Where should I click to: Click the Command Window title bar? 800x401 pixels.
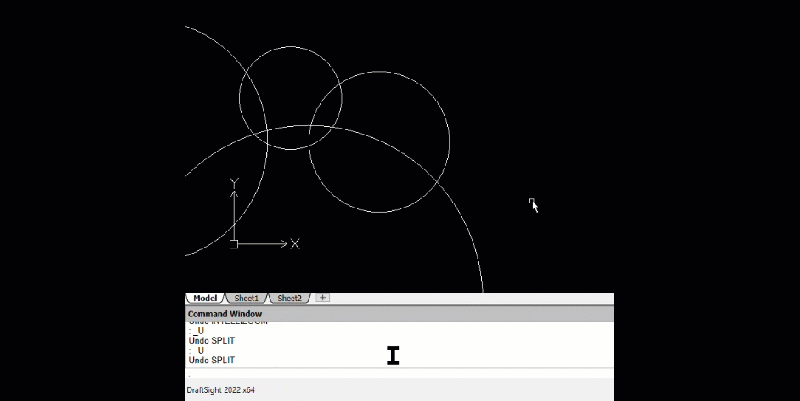point(399,314)
